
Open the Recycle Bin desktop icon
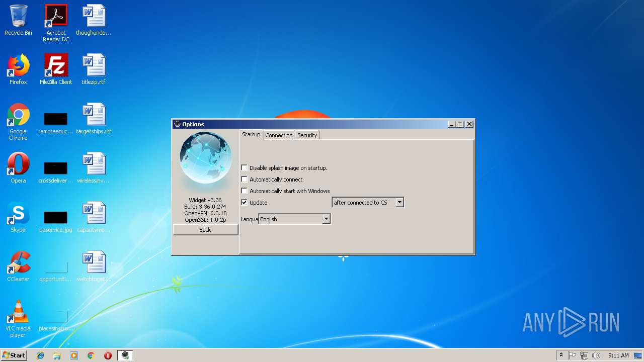point(18,20)
